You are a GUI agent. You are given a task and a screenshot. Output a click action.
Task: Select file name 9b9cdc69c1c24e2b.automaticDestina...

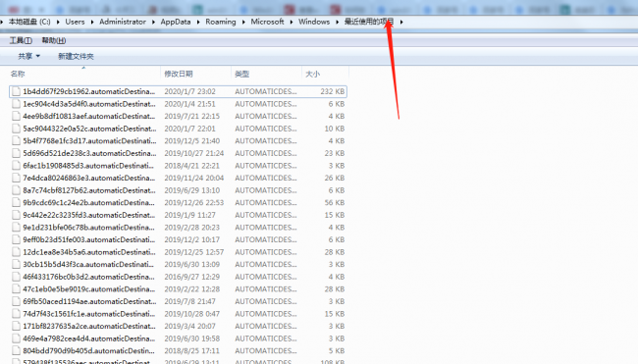88,202
